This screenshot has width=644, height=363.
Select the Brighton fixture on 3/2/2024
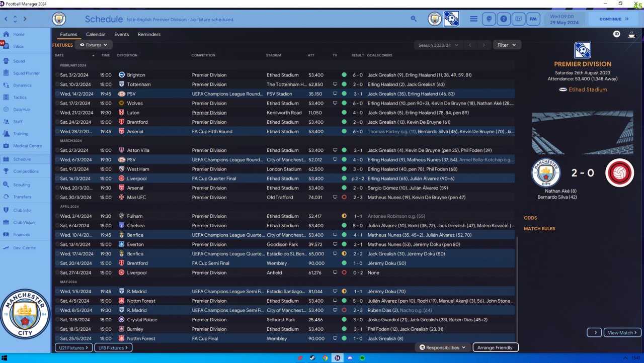point(284,75)
